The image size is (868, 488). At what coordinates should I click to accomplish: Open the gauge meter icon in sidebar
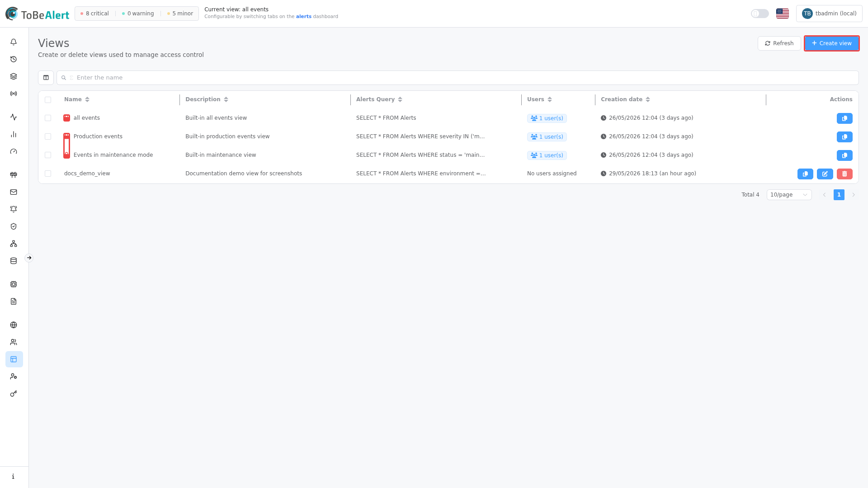tap(14, 151)
